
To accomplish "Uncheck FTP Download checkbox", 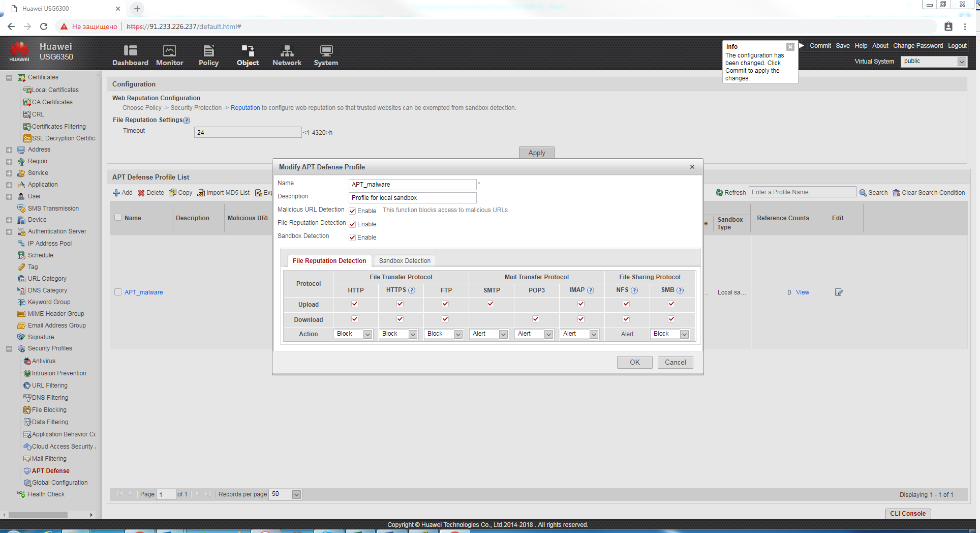I will (x=445, y=319).
